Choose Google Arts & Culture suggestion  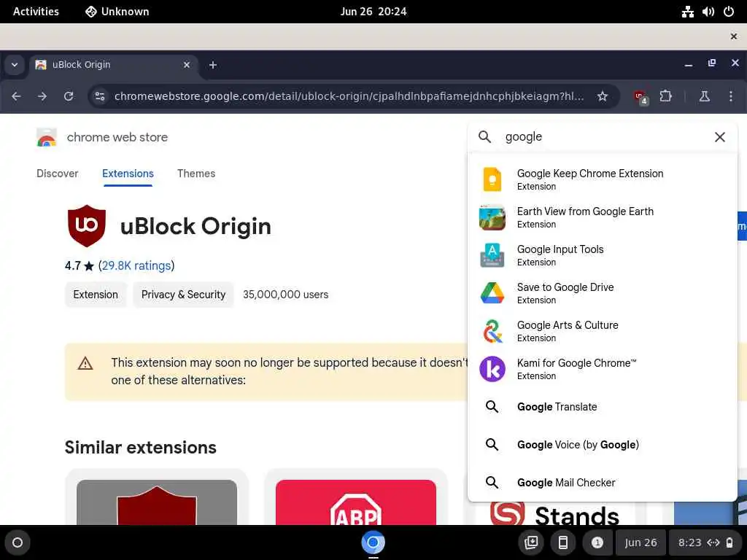click(603, 331)
